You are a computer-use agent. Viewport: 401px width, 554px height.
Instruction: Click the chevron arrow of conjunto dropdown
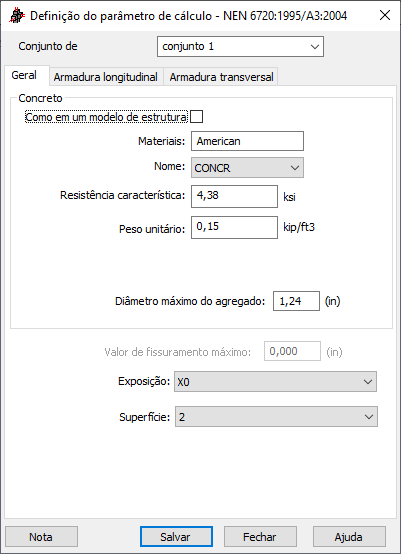coord(314,47)
